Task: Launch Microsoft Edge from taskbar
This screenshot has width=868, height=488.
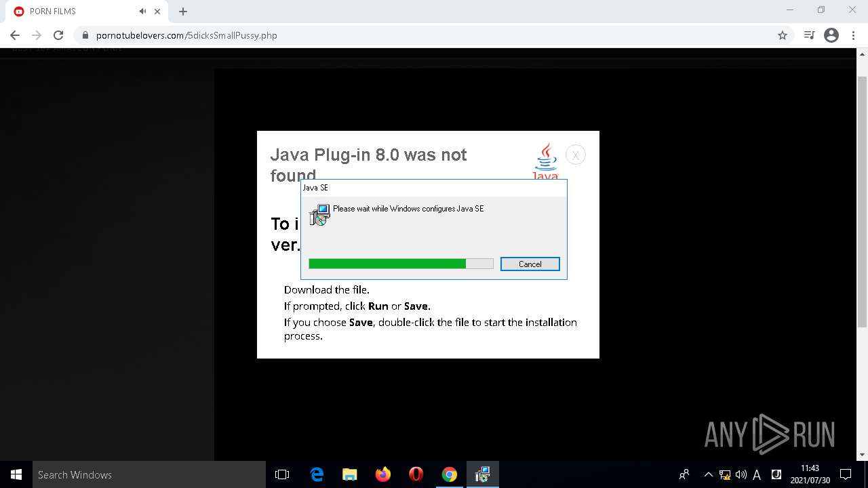Action: 317,474
